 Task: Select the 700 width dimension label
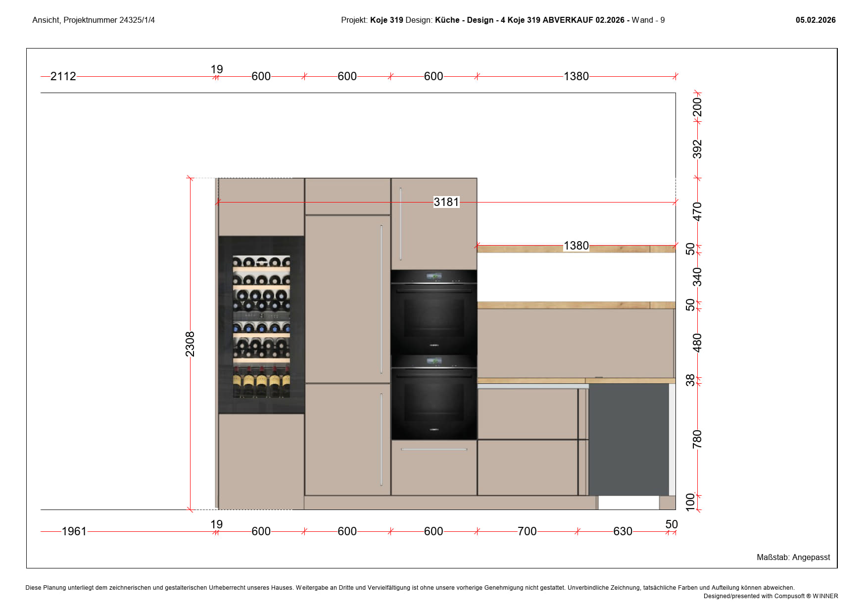point(527,531)
